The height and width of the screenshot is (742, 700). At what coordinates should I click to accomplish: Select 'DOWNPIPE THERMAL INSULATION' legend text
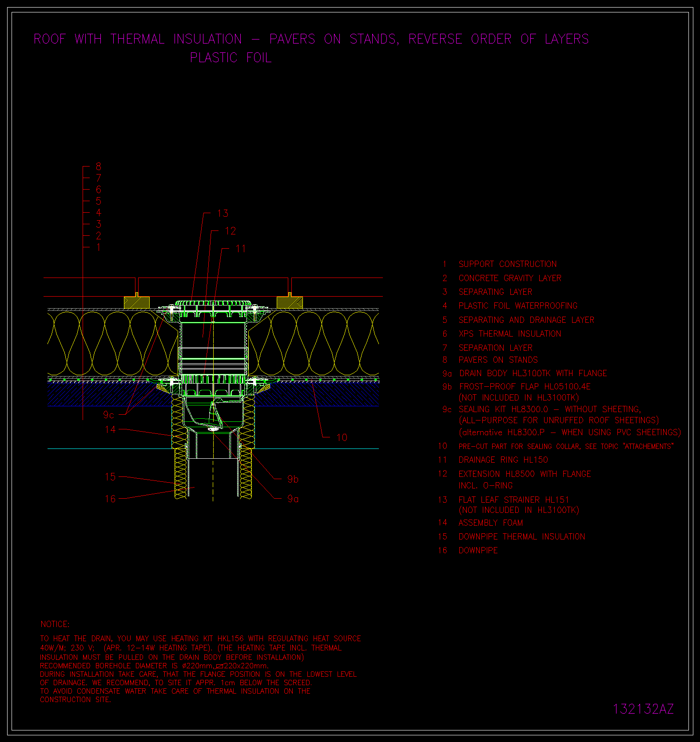[521, 537]
